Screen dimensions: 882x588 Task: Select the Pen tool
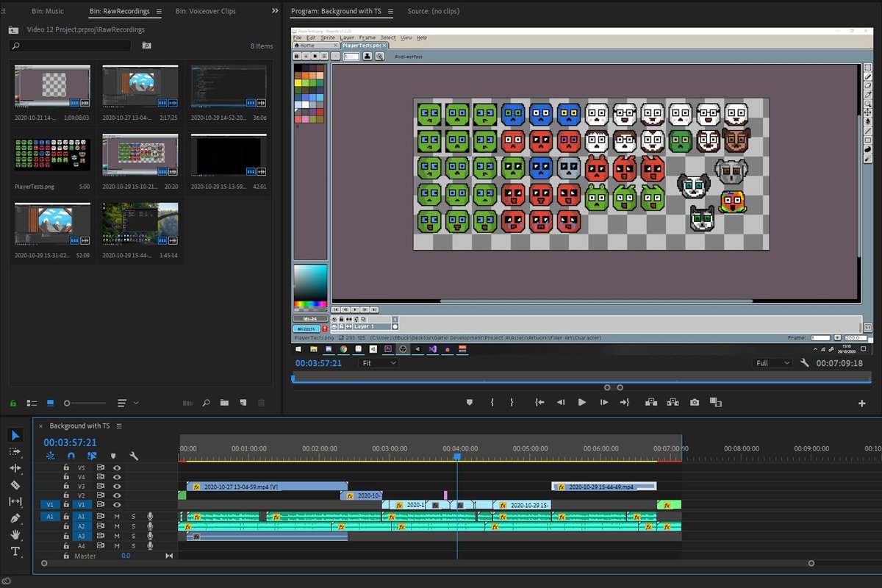pyautogui.click(x=15, y=518)
